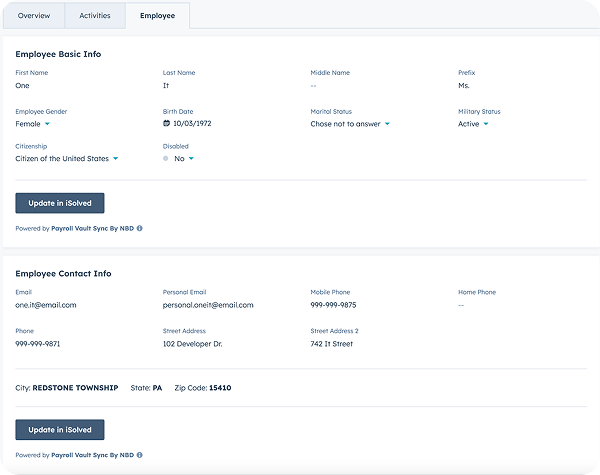Open the Employee Gender dropdown
Screen dimensions: 600x475
tap(46, 124)
